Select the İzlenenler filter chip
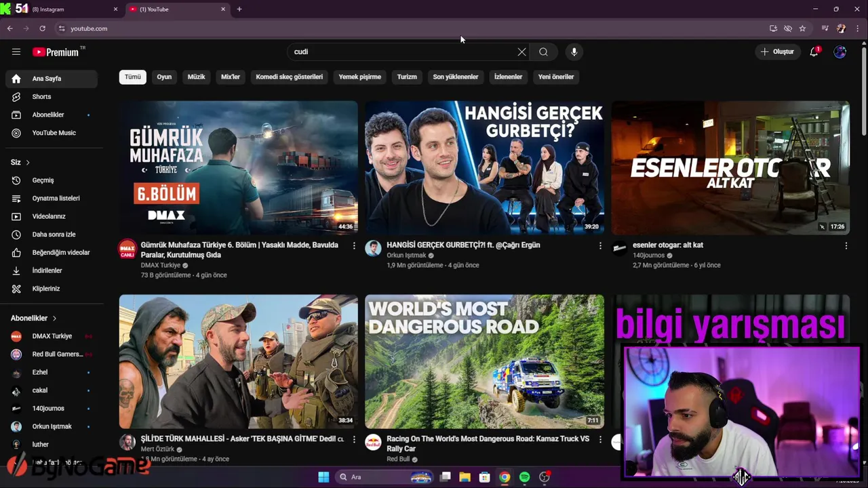Screen dimensions: 868x488 pos(508,77)
